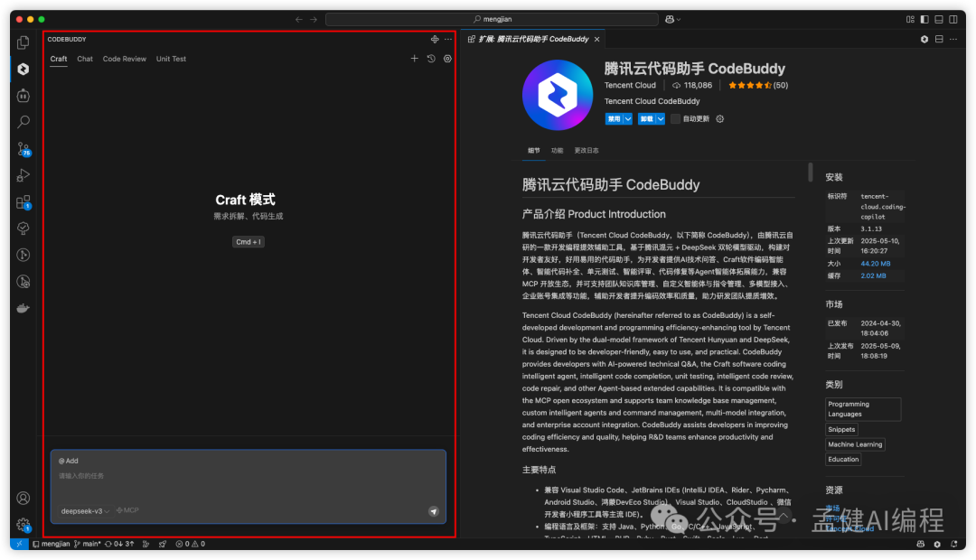This screenshot has height=560, width=976.
Task: Click the star rating (50)
Action: coord(757,85)
